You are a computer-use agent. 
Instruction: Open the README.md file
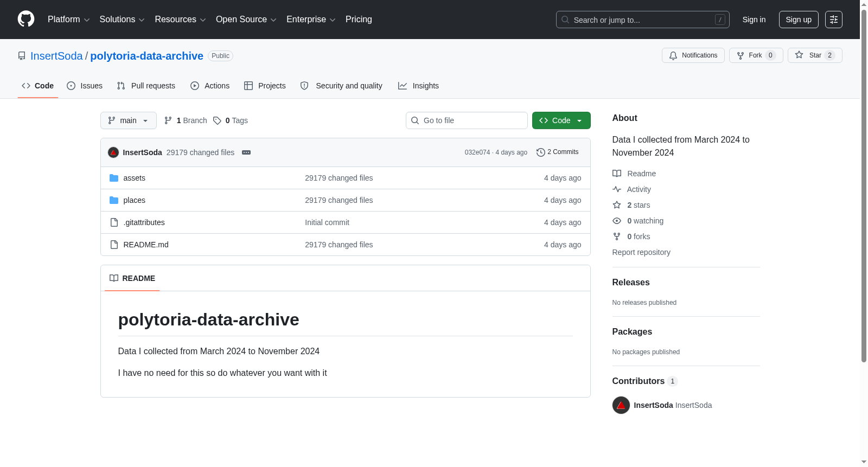(x=146, y=245)
